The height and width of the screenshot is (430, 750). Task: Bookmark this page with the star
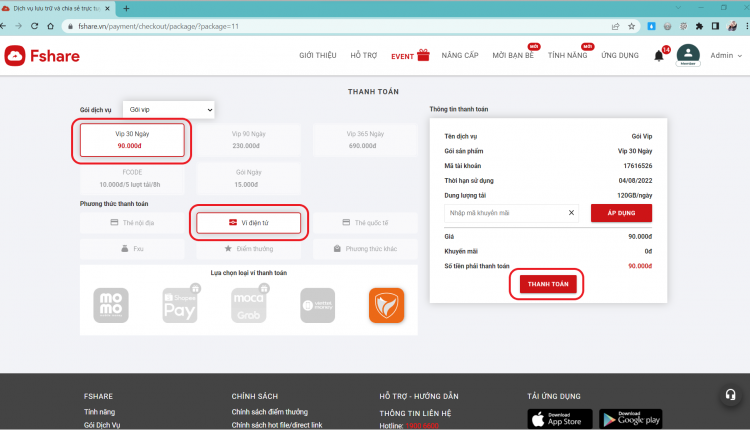[x=631, y=26]
